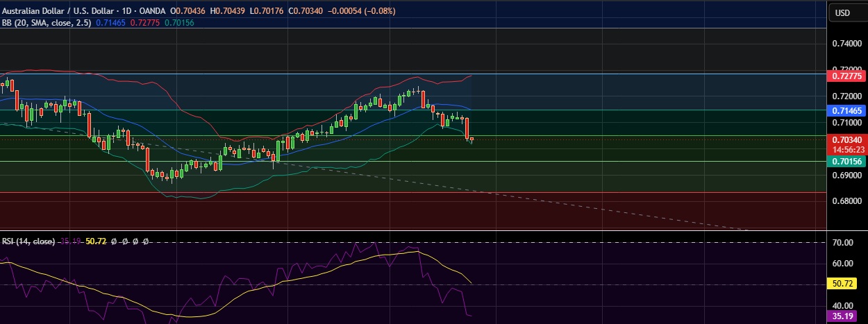Click the 14:56:23 bar countdown label
Image resolution: width=868 pixels, height=324 pixels.
point(846,149)
